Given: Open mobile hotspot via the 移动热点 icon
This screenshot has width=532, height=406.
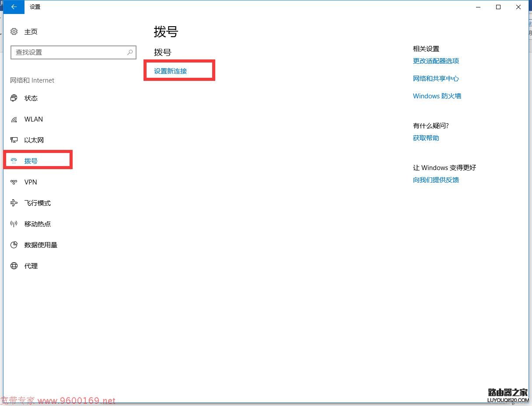Looking at the screenshot, I should coord(14,224).
